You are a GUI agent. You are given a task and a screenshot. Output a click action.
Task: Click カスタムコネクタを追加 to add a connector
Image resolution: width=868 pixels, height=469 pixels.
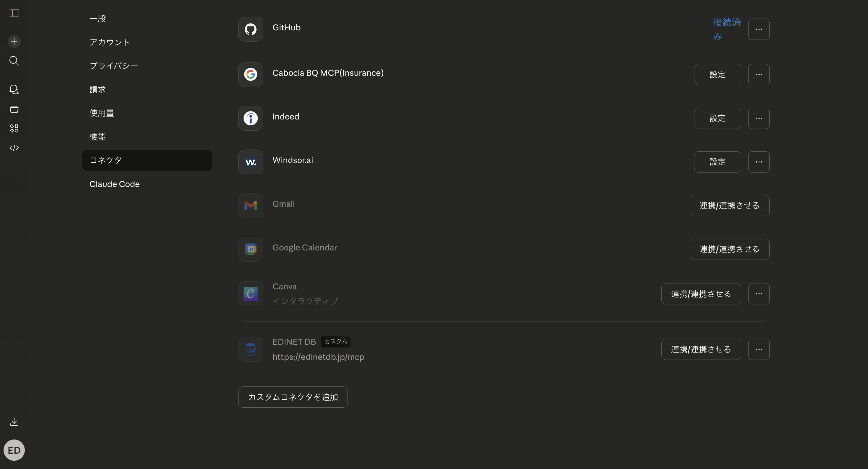pyautogui.click(x=292, y=397)
